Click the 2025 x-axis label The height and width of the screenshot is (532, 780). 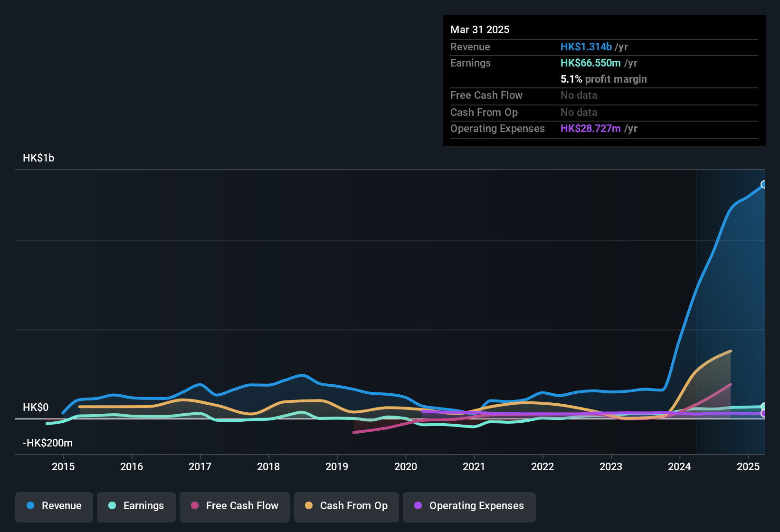(x=748, y=467)
